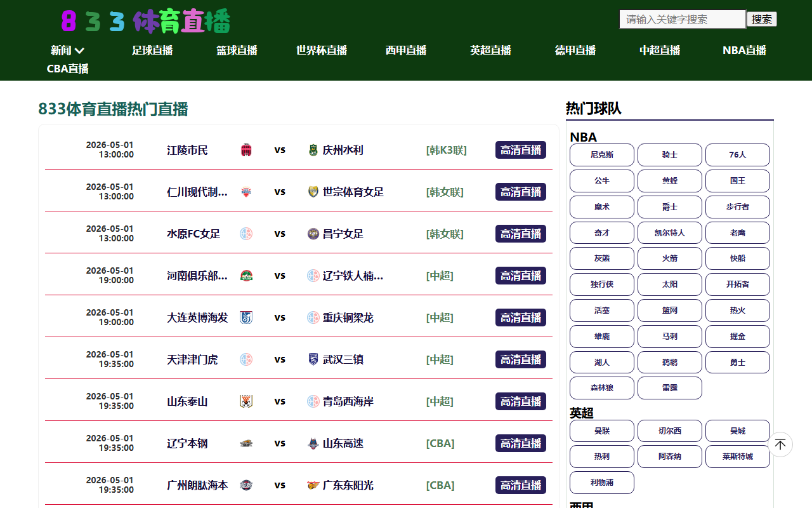Select the 曼联 team tag
This screenshot has height=508, width=812.
(x=602, y=431)
